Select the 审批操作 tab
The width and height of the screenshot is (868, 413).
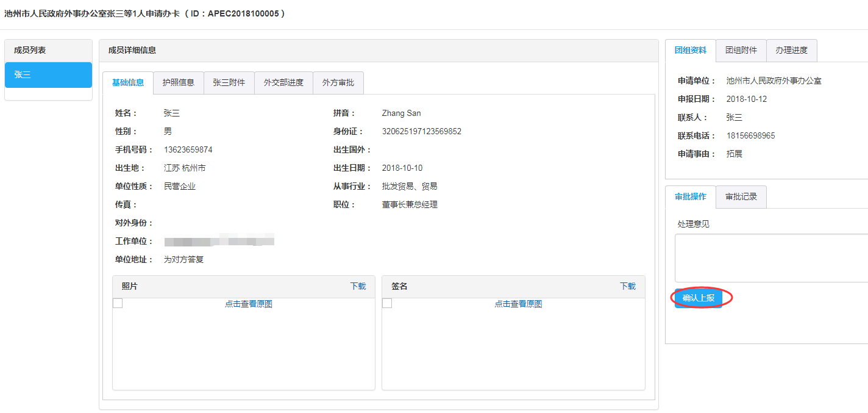691,197
